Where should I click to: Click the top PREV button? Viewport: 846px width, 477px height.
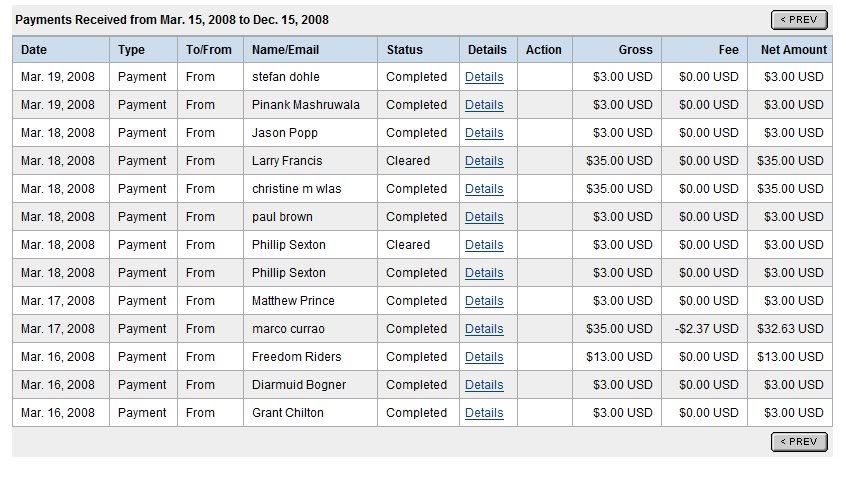tap(799, 19)
